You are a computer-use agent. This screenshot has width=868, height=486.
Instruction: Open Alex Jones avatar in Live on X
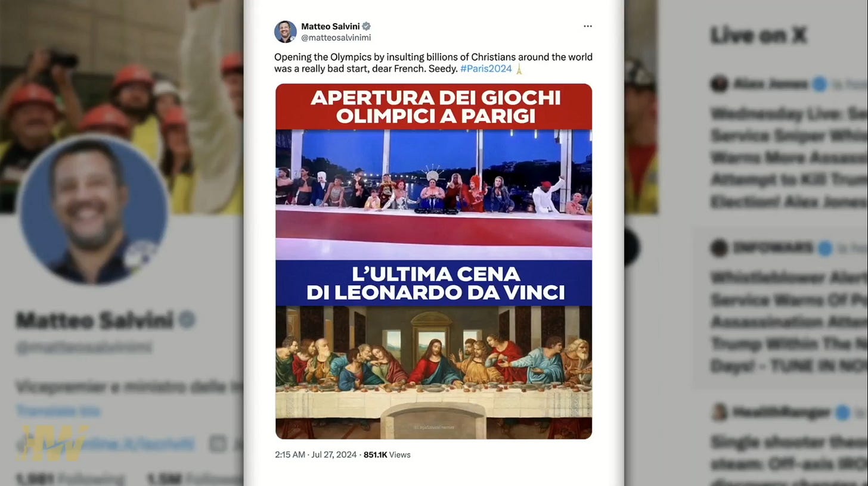(x=720, y=83)
